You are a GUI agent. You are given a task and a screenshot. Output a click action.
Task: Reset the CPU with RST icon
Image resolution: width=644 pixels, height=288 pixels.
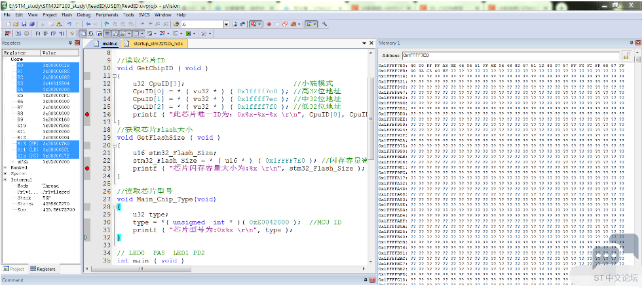tap(7, 33)
